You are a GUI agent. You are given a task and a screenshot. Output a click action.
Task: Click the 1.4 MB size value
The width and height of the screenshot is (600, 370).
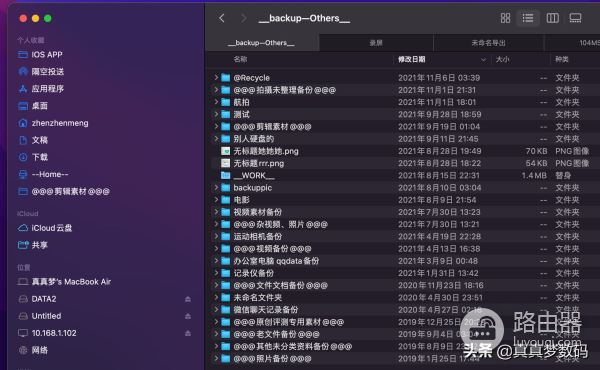[x=534, y=176]
